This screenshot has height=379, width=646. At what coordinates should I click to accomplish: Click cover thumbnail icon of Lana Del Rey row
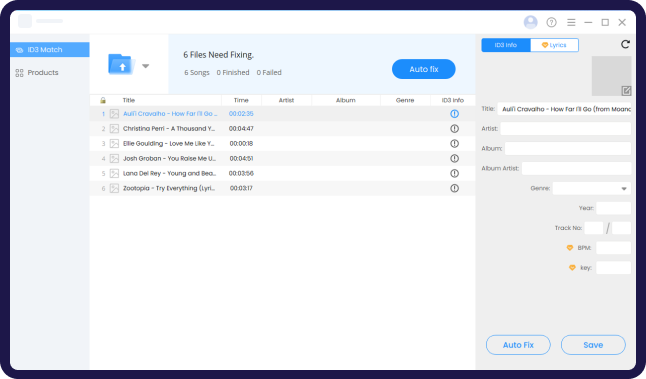[x=114, y=173]
